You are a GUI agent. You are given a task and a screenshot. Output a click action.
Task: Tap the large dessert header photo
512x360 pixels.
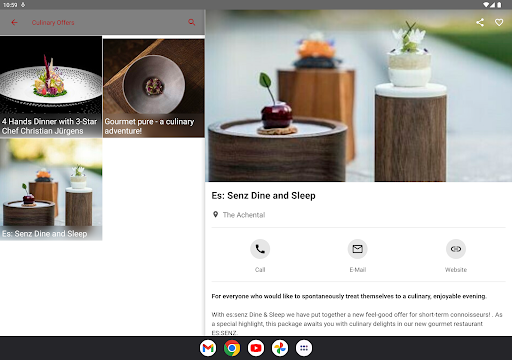358,96
